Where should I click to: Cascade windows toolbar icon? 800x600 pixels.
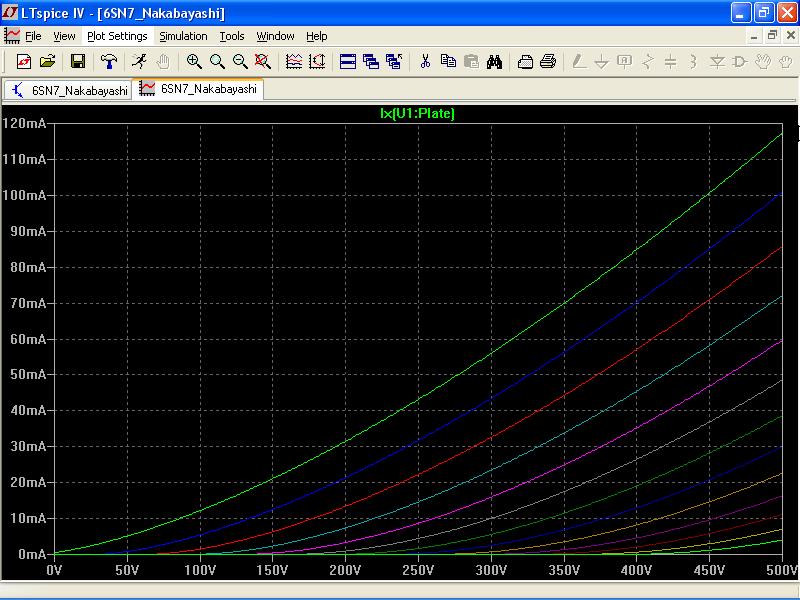coord(371,62)
